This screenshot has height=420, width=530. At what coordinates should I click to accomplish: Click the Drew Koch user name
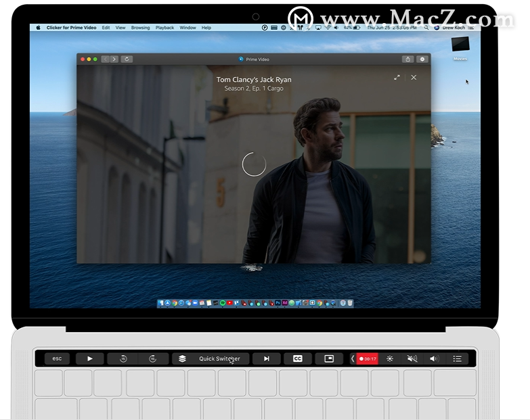454,28
